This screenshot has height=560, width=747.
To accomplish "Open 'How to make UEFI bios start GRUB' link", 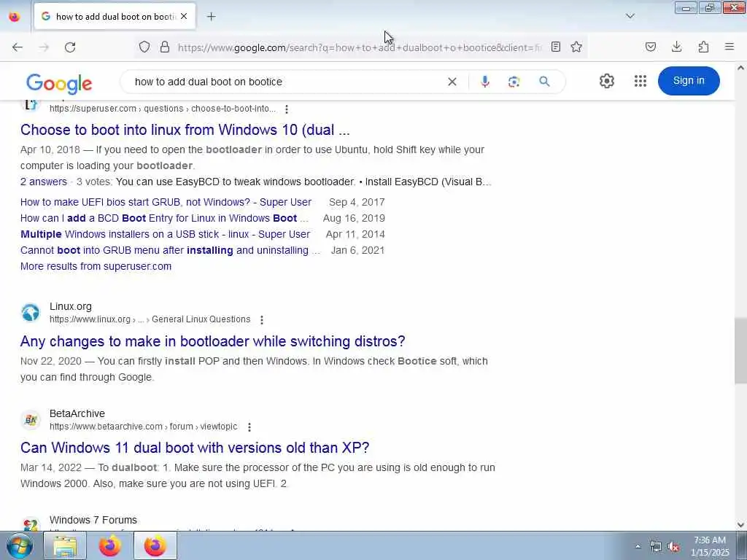I will point(166,203).
